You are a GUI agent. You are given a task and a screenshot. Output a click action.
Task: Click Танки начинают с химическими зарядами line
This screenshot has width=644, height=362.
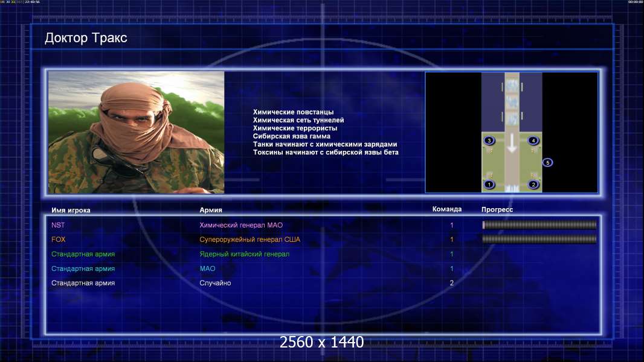pos(325,144)
